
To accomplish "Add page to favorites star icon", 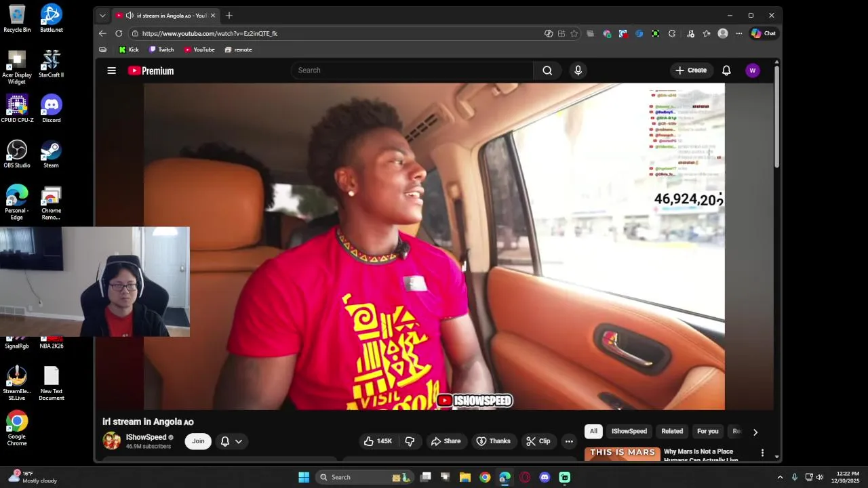I will point(574,33).
